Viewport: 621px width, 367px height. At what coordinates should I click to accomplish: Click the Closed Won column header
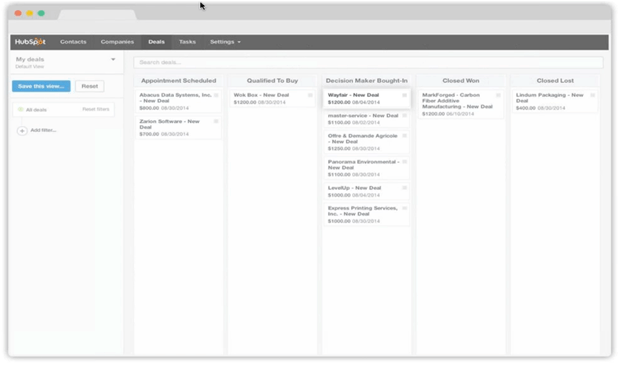461,80
